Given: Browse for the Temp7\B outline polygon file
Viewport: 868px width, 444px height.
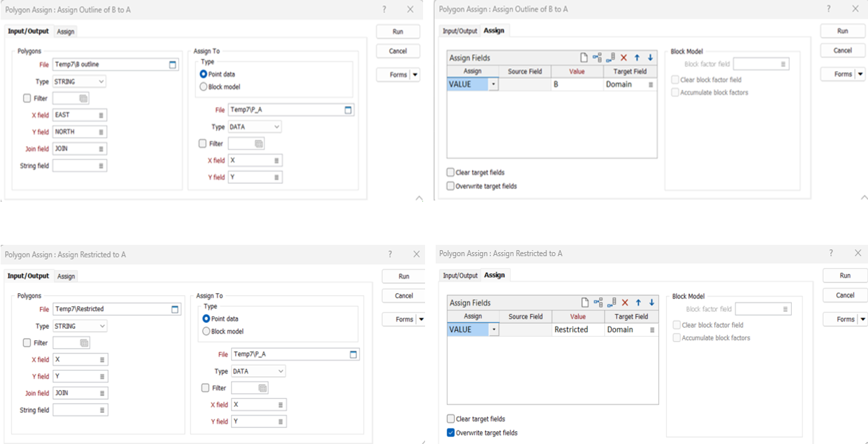Looking at the screenshot, I should click(x=173, y=65).
